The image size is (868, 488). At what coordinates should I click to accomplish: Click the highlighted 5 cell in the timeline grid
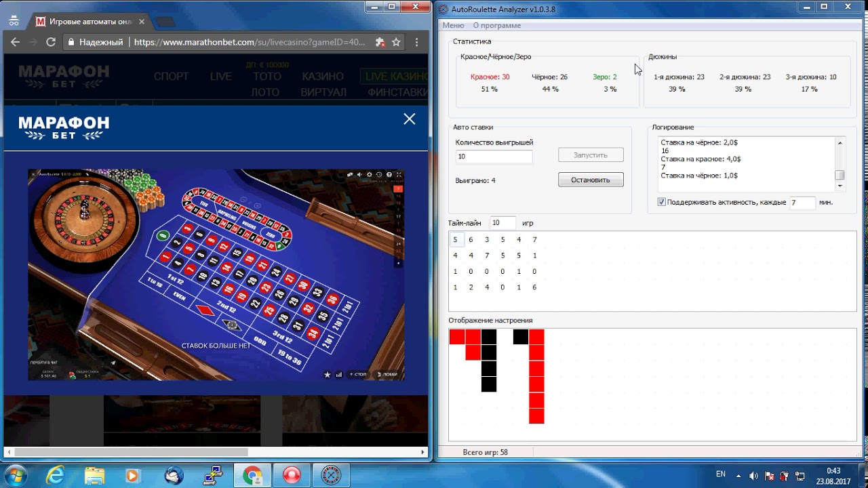coord(456,239)
